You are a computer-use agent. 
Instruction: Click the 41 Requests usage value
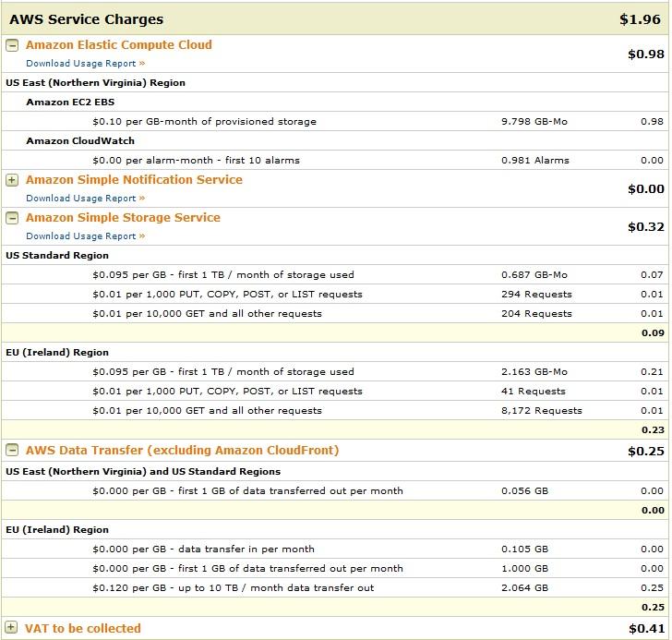534,392
